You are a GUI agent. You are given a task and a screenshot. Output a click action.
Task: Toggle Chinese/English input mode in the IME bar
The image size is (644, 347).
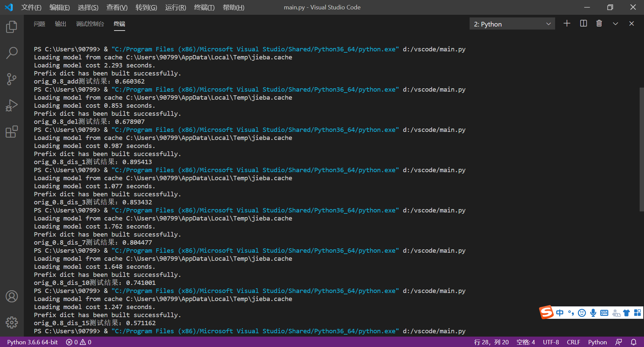(x=559, y=313)
